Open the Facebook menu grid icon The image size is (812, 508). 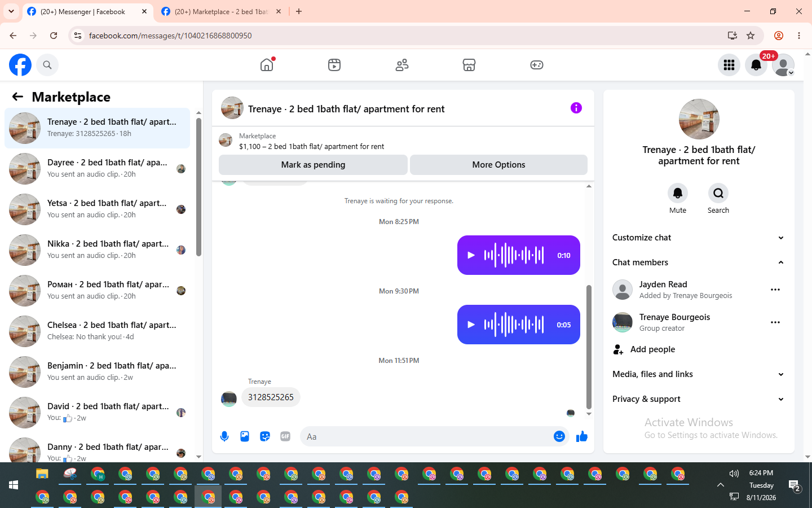tap(729, 65)
